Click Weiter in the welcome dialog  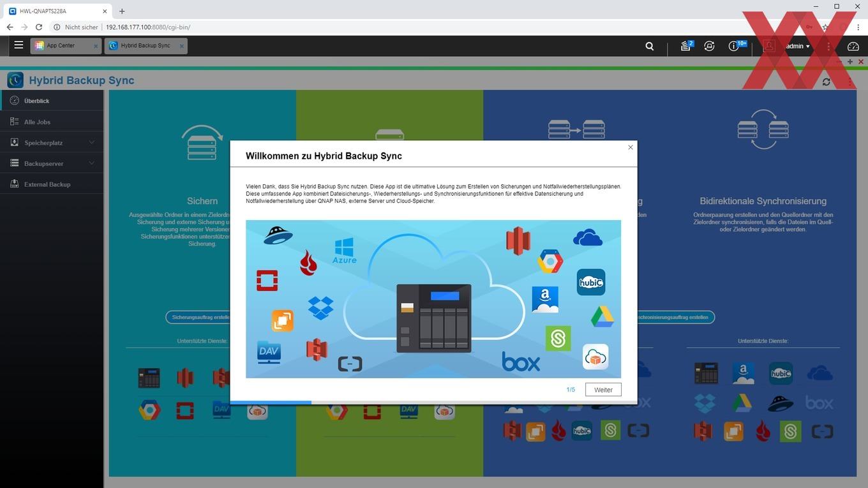(603, 390)
